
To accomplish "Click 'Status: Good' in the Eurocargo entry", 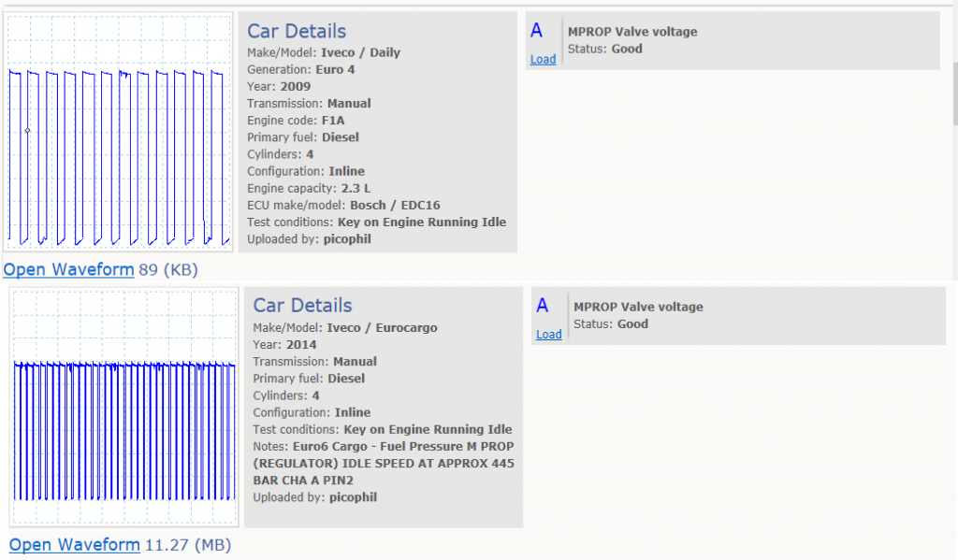I will pyautogui.click(x=611, y=323).
